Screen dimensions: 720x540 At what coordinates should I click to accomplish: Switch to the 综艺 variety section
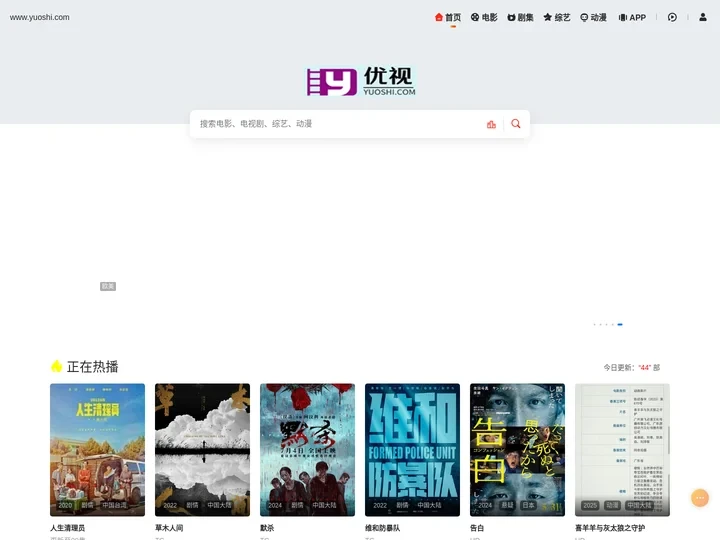557,17
